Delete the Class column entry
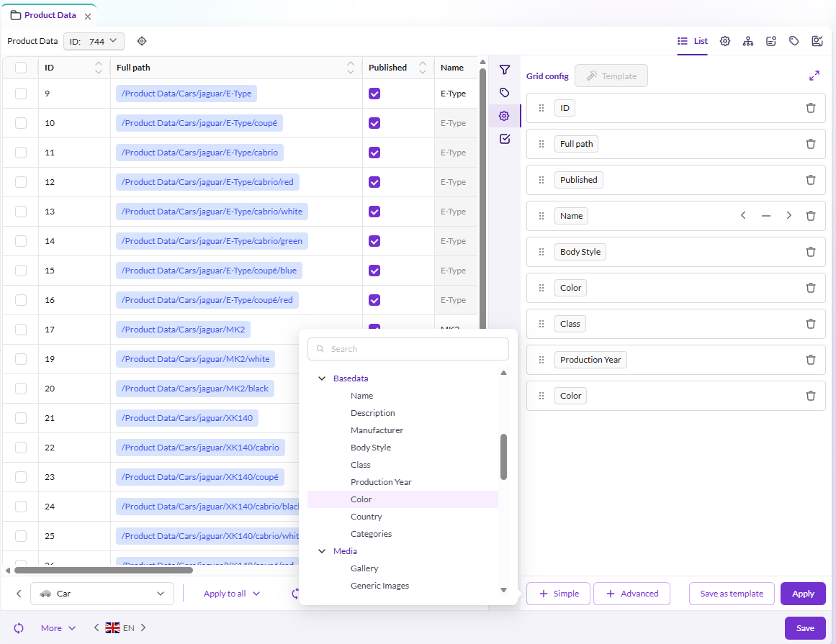 tap(810, 324)
